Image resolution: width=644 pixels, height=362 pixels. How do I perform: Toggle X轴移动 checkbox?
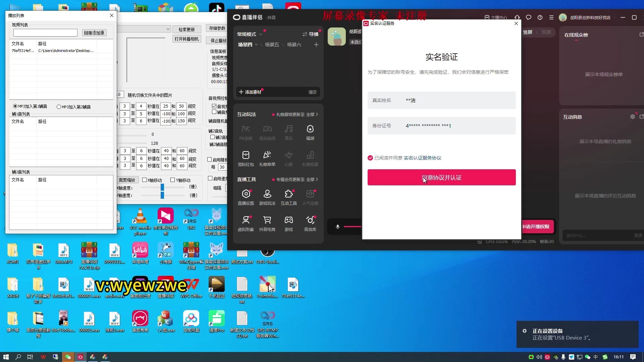click(144, 180)
